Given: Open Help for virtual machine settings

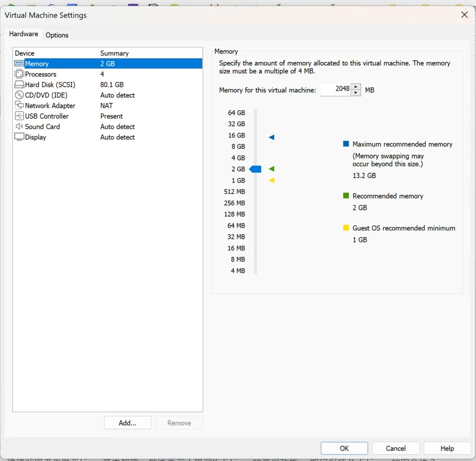Looking at the screenshot, I should [x=447, y=448].
